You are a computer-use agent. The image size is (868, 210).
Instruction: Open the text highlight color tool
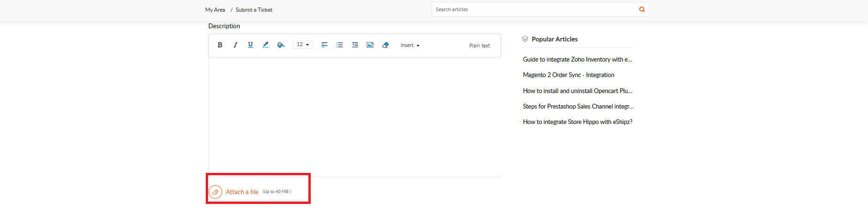click(266, 45)
